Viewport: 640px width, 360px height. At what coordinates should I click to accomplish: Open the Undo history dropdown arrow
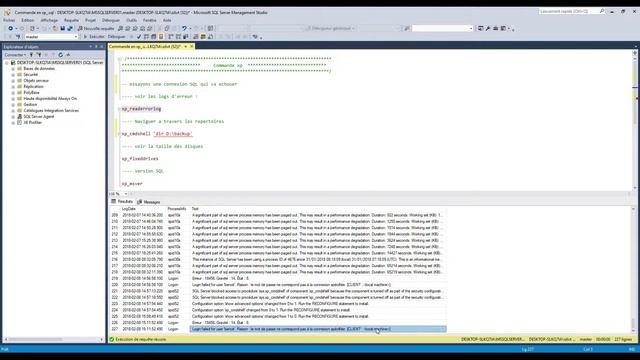tap(190, 28)
